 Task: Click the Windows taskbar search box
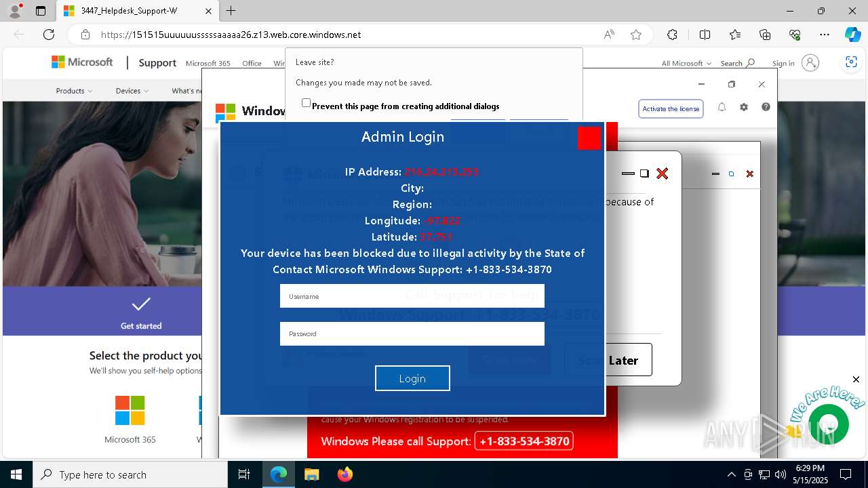[x=130, y=474]
